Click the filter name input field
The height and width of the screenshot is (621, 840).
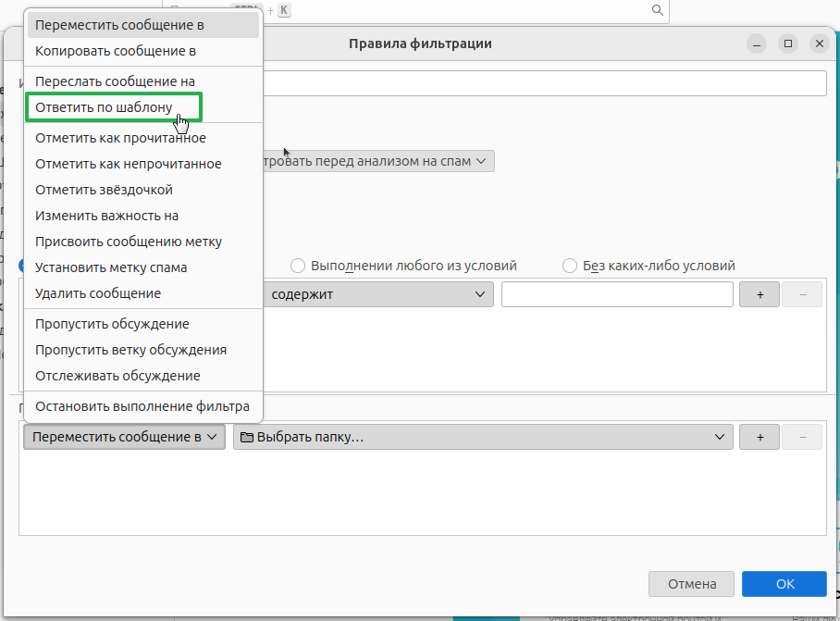pos(544,83)
